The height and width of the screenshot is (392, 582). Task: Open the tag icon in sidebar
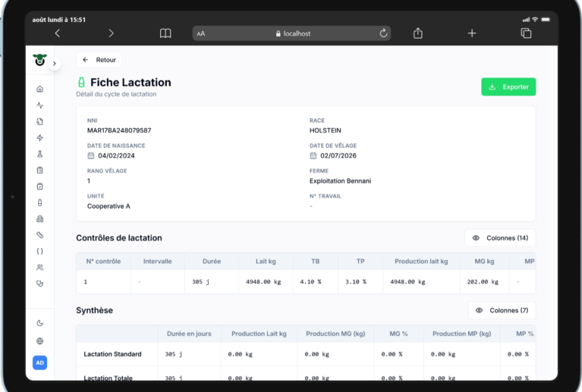tap(40, 235)
